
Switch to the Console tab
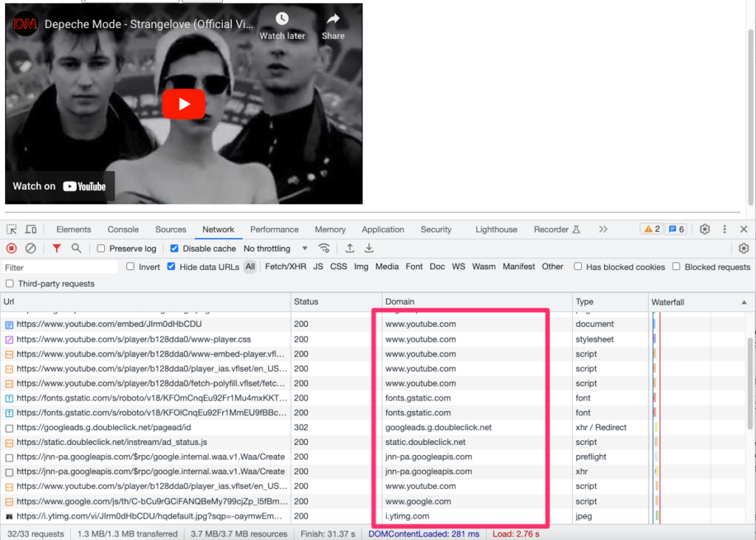123,229
